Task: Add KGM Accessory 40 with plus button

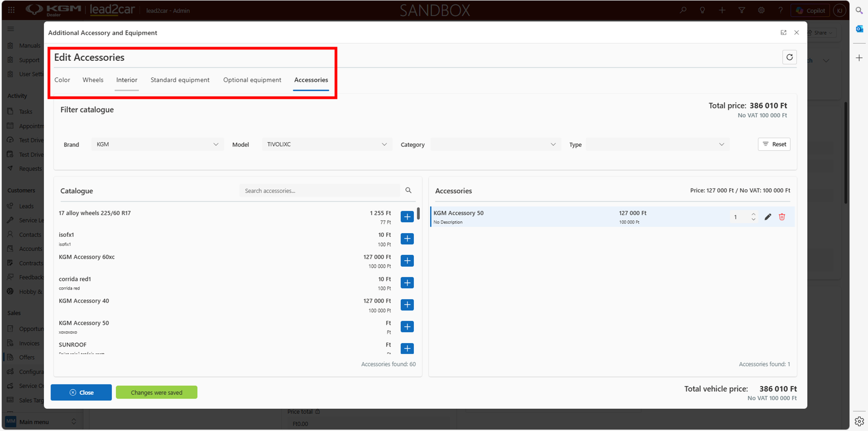Action: coord(407,305)
